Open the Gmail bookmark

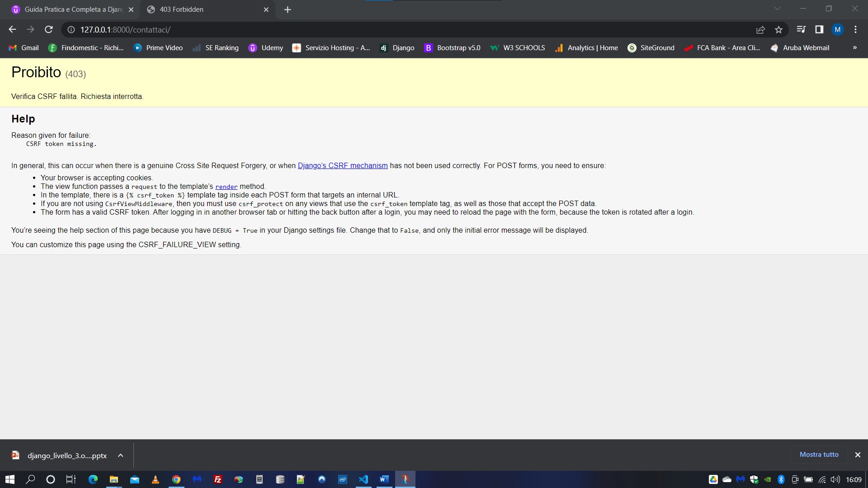pyautogui.click(x=24, y=48)
